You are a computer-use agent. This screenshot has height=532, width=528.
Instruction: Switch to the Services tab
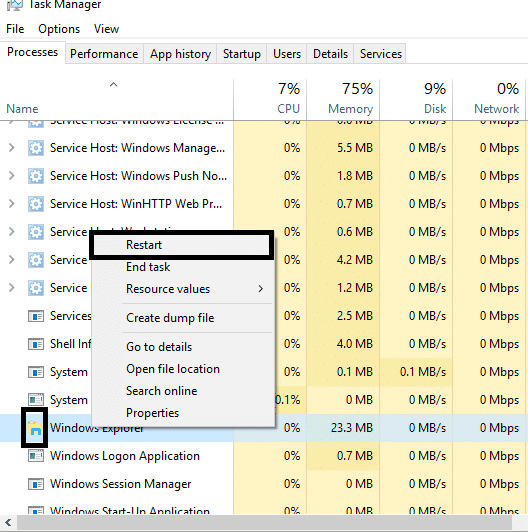(380, 54)
